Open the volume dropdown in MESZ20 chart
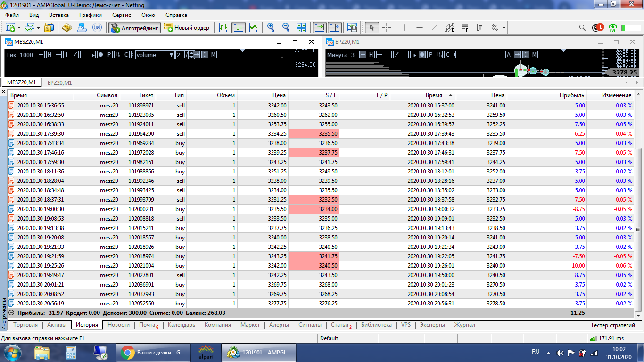Screen dimensions: 644x362 pos(155,55)
